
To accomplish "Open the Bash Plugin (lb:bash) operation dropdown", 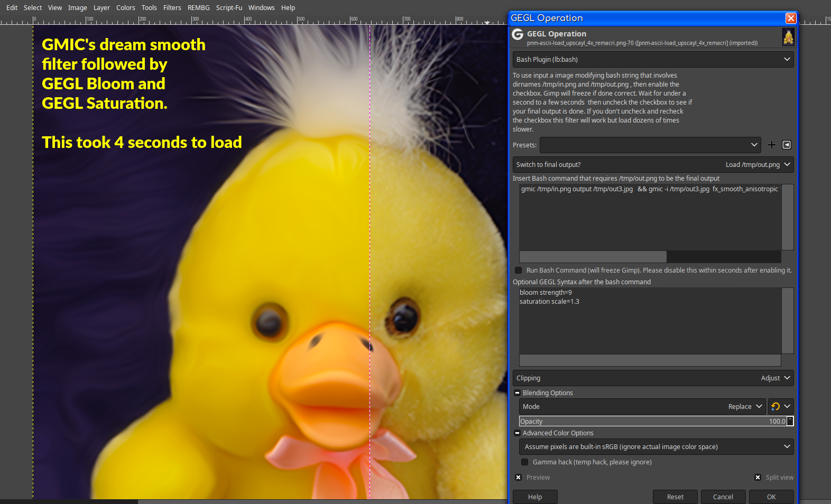I will pos(653,59).
